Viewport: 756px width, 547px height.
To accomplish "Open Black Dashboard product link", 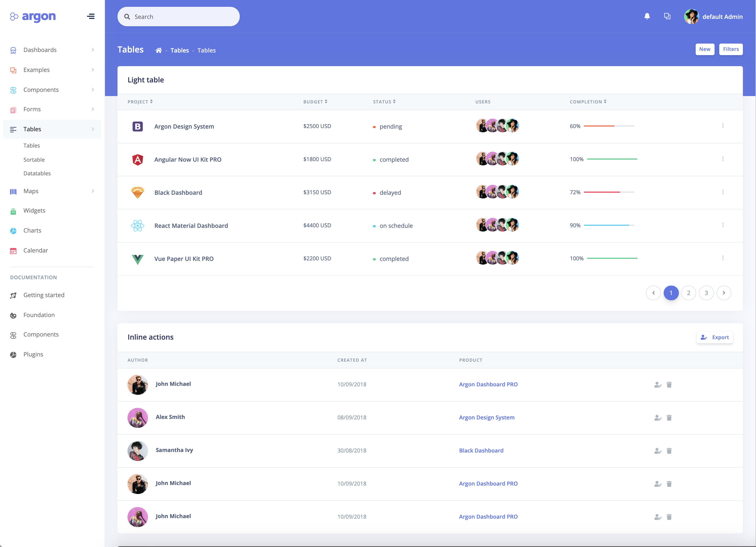I will pos(481,451).
